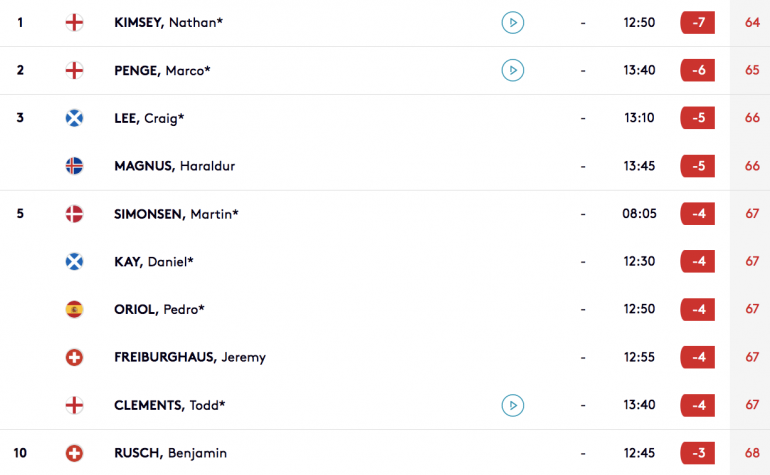
Task: Click Scotland flag beside Craig Lee
Action: (x=74, y=118)
